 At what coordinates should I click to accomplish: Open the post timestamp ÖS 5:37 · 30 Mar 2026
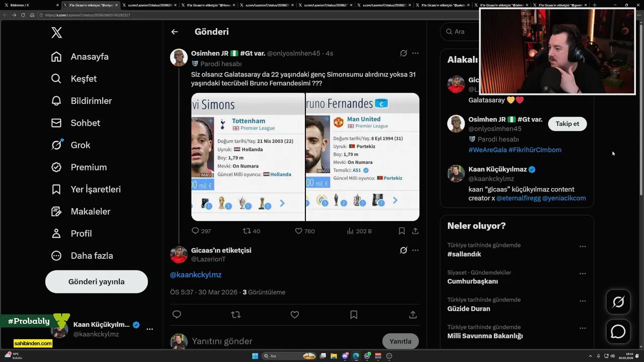pos(204,292)
